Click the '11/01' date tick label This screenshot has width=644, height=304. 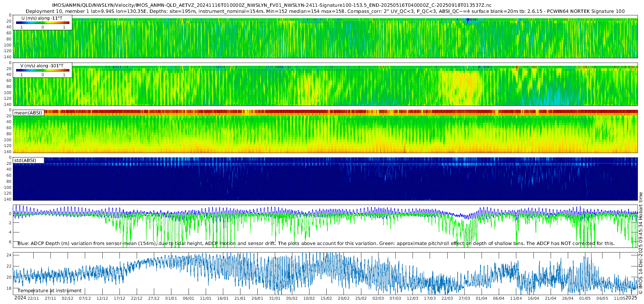(x=206, y=298)
